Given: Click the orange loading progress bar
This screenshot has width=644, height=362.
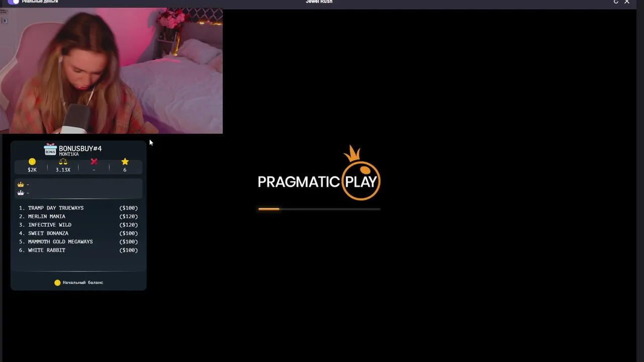Looking at the screenshot, I should coord(319,209).
